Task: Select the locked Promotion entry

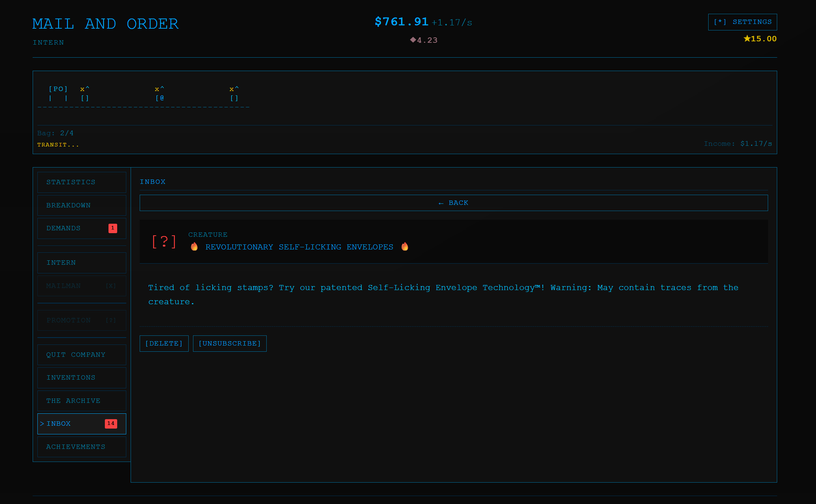Action: point(82,320)
